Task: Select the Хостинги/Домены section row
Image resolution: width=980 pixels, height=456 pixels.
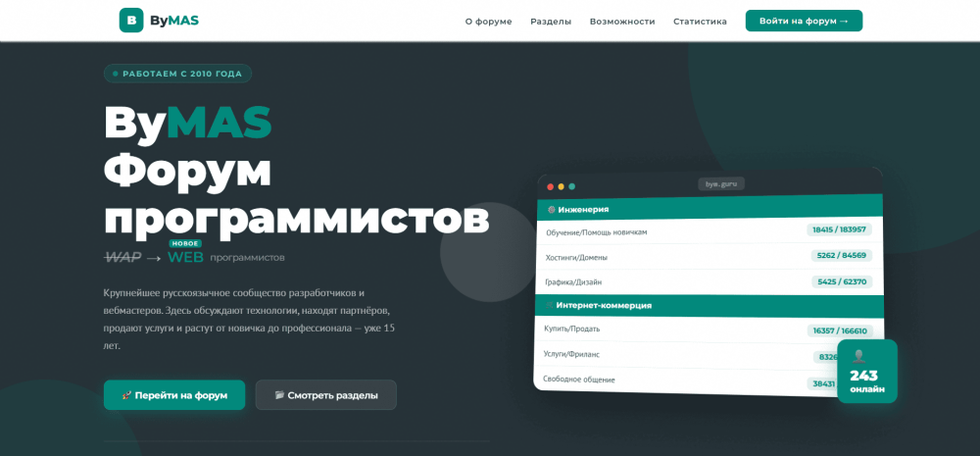Action: (x=576, y=258)
